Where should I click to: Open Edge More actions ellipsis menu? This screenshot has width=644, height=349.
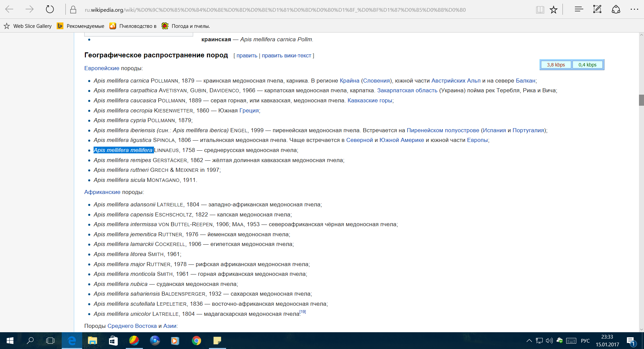click(x=634, y=9)
